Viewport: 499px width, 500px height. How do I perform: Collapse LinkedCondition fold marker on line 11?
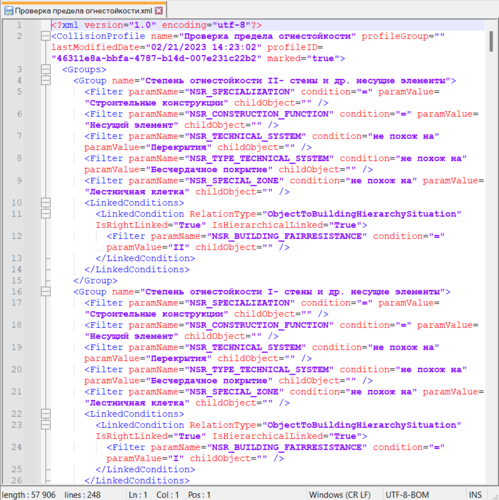[x=46, y=214]
